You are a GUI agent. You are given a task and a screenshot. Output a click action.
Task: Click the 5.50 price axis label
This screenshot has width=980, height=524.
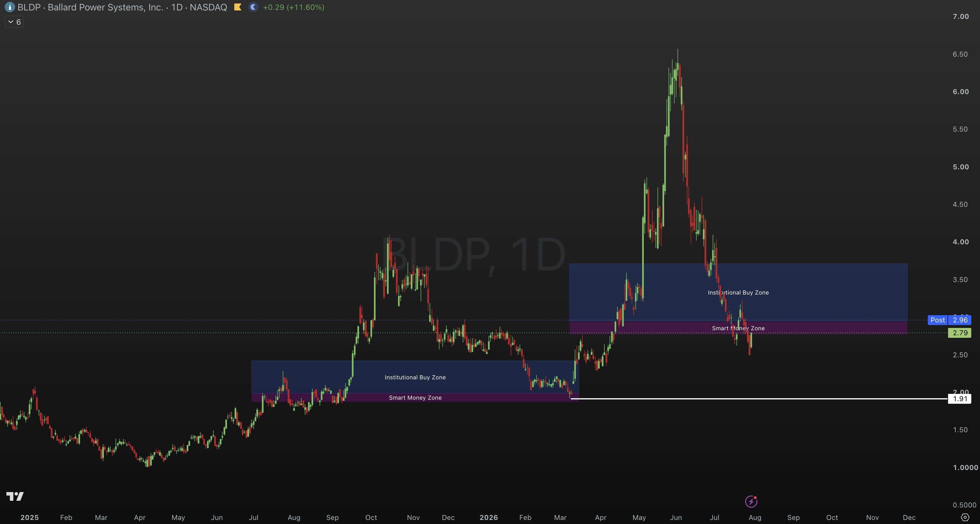(x=960, y=129)
